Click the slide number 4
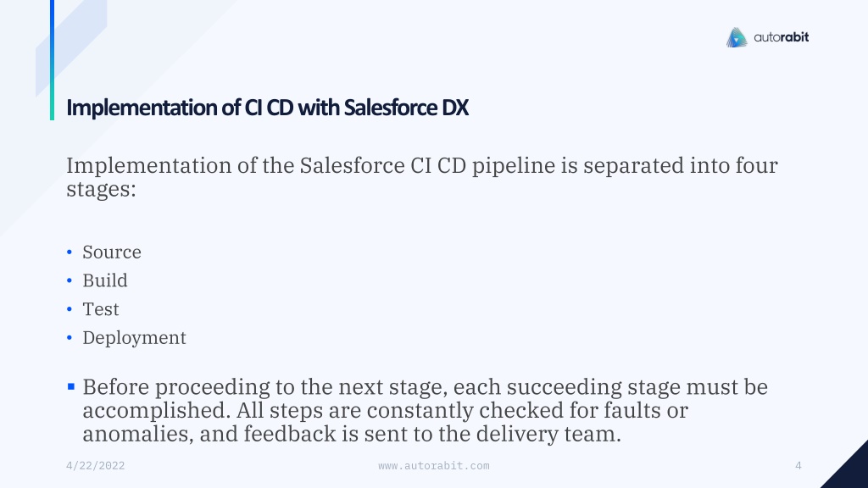Viewport: 868px width, 488px height. (798, 466)
